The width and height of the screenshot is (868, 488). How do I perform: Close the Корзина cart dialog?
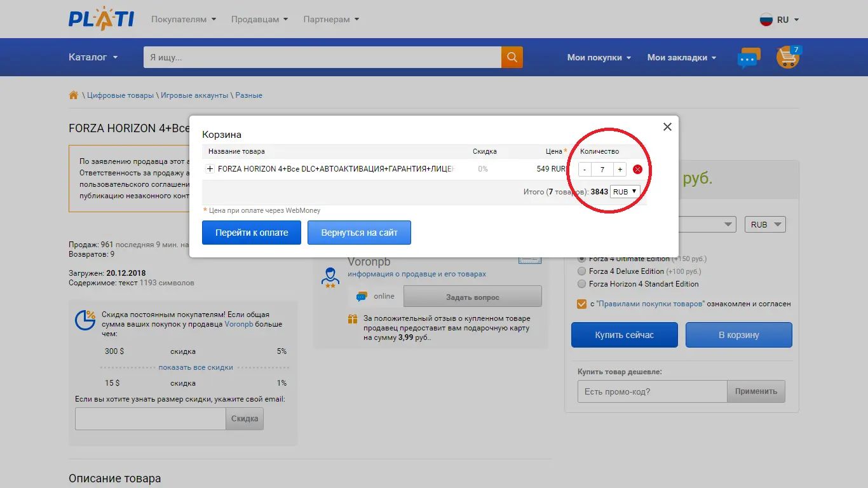pos(667,127)
